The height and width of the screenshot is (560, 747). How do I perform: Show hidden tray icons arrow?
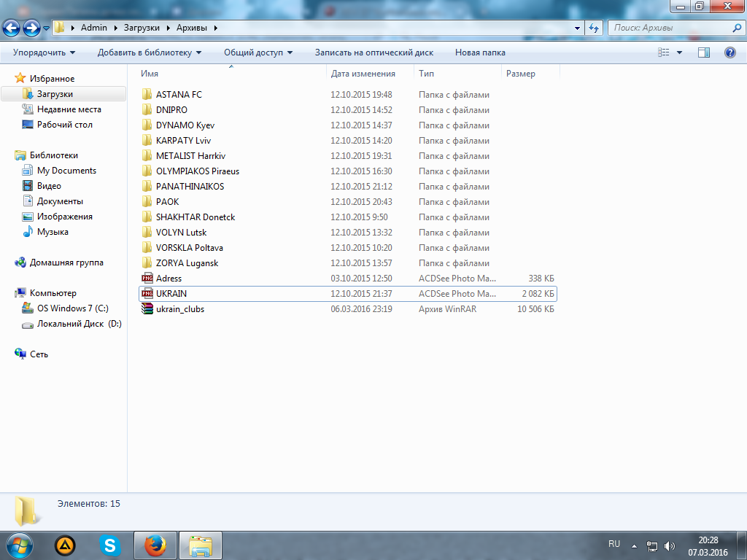pyautogui.click(x=634, y=545)
